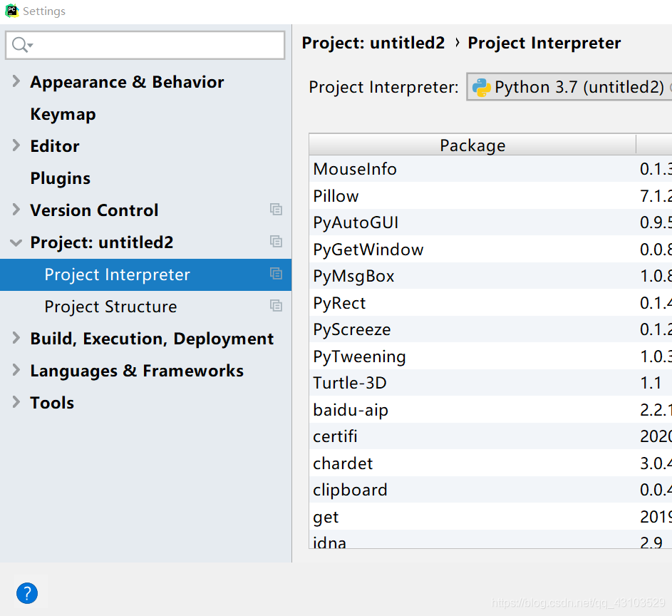This screenshot has width=672, height=616.
Task: Select the Pillow package row
Action: (336, 195)
